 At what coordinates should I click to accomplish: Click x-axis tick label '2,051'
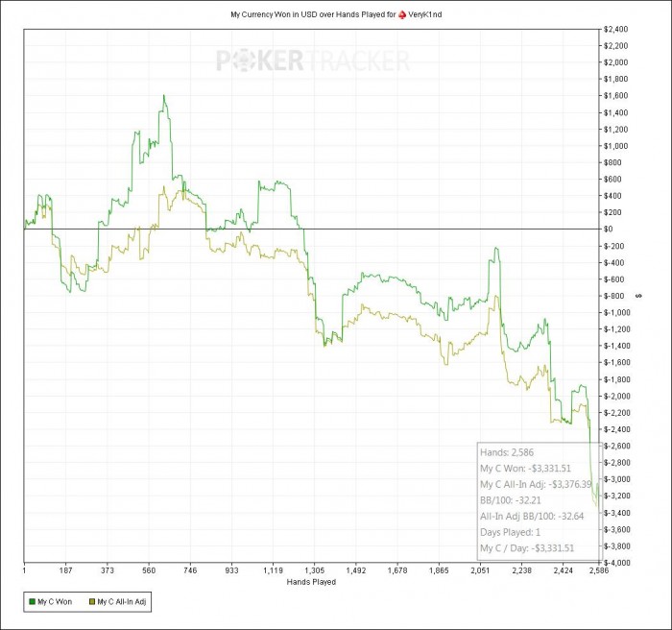480,570
